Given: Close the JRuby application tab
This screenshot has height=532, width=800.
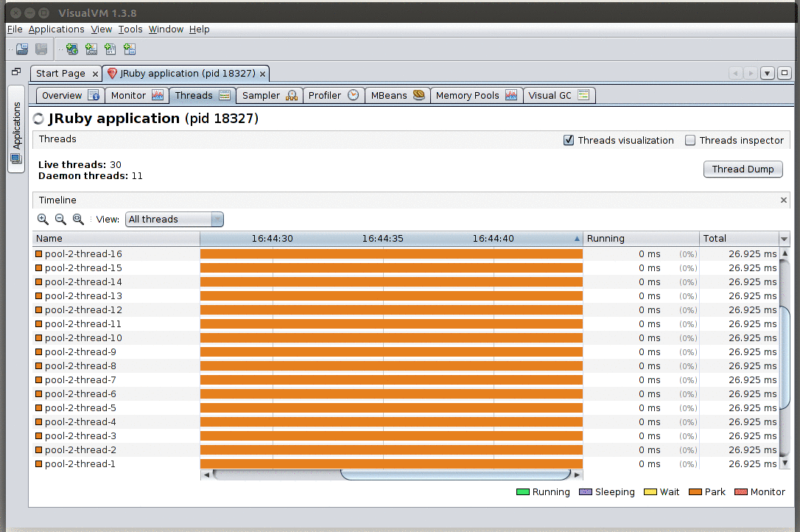Looking at the screenshot, I should click(262, 74).
